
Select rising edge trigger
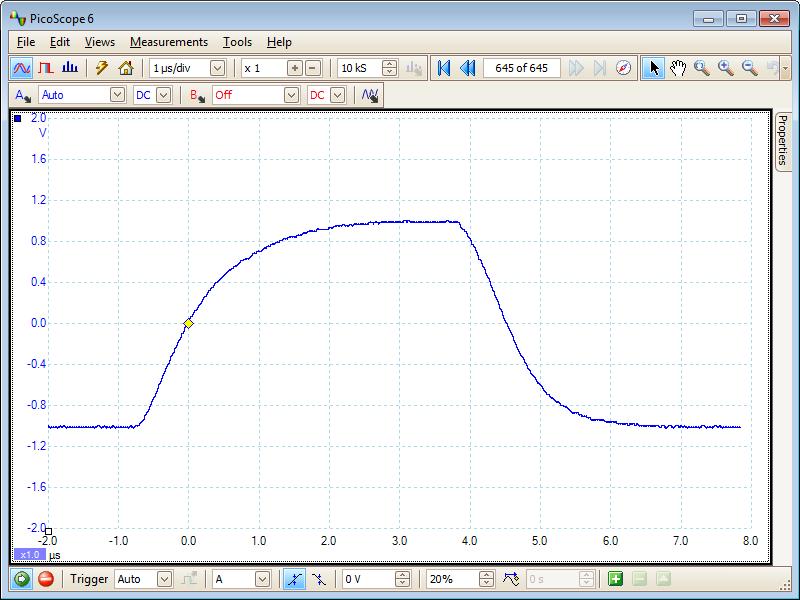pyautogui.click(x=294, y=579)
